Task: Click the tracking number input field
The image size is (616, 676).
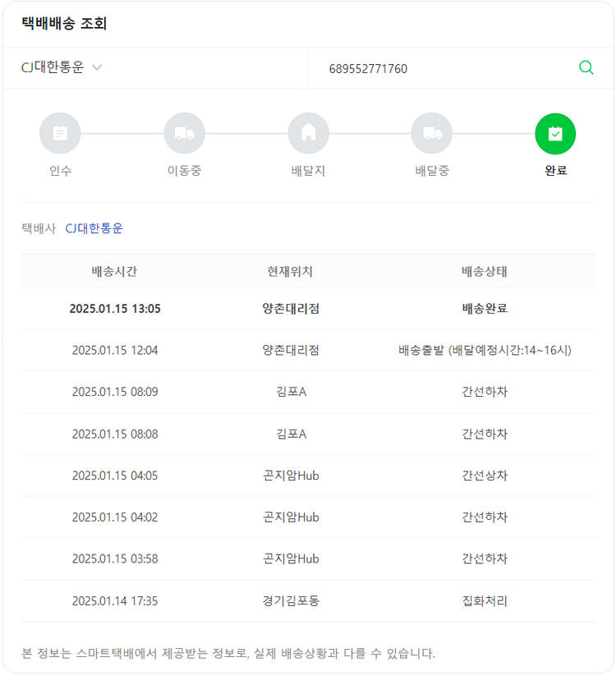Action: pos(444,68)
